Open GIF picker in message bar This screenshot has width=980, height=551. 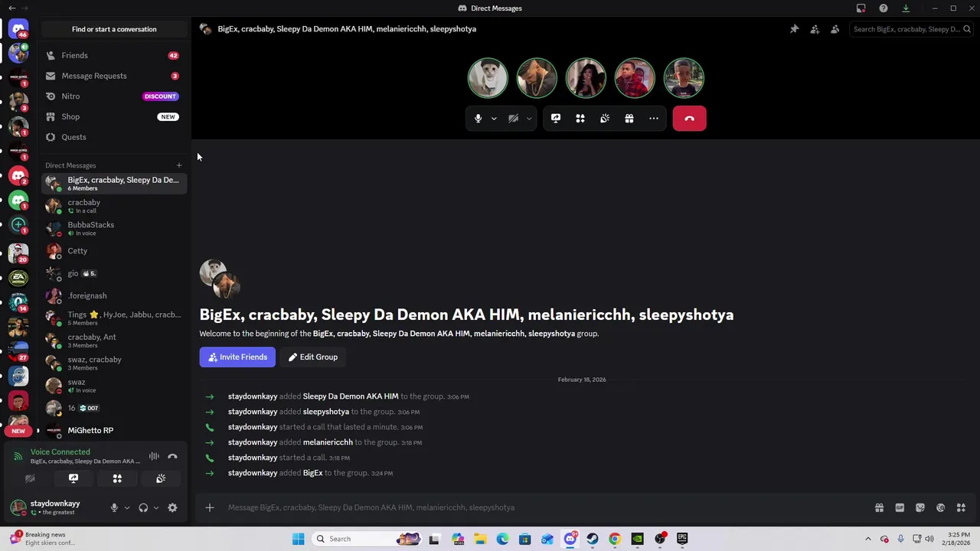[x=900, y=507]
